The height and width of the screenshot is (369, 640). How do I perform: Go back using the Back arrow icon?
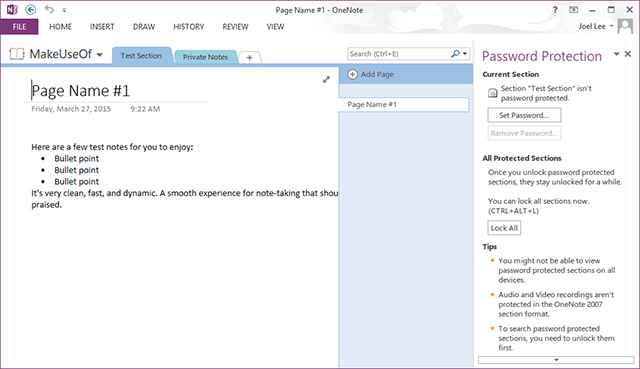tap(31, 9)
